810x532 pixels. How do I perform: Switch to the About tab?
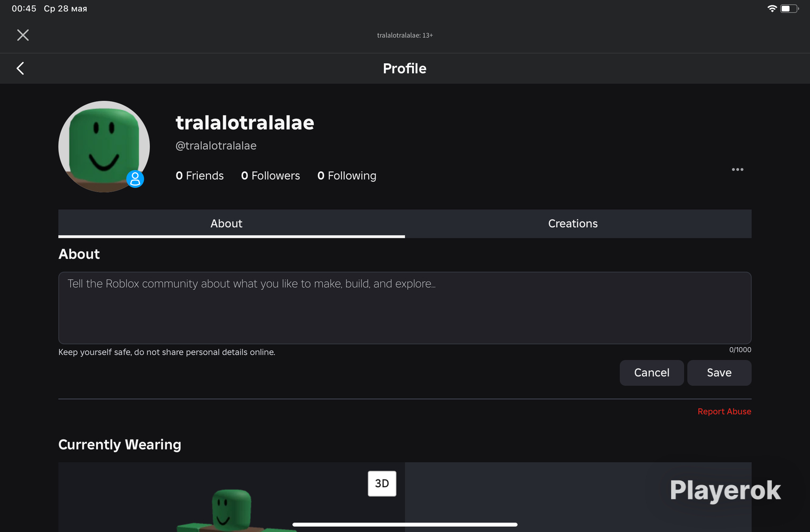[x=231, y=223]
